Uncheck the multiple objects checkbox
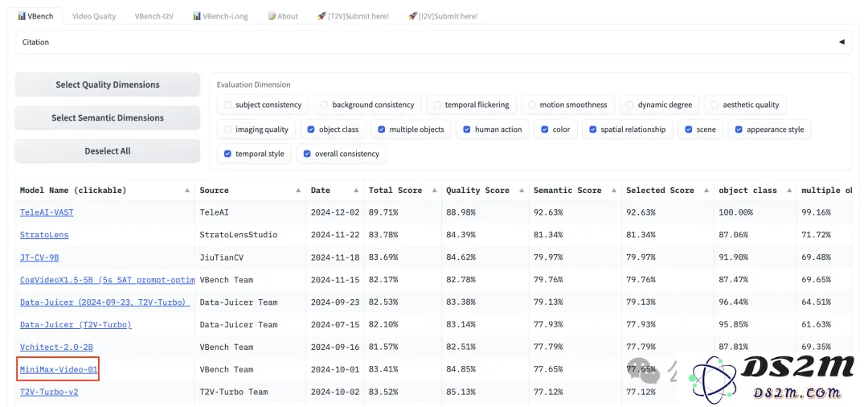The image size is (868, 407). click(382, 129)
